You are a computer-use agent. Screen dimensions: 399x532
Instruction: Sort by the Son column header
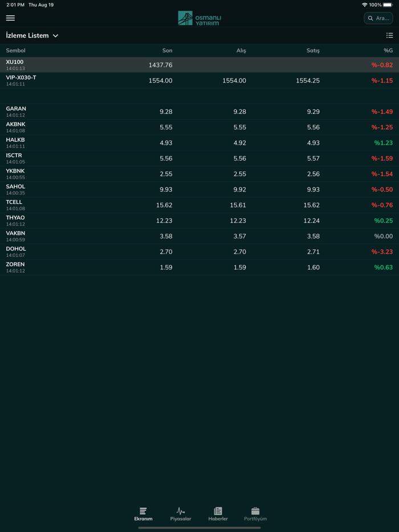(x=167, y=51)
